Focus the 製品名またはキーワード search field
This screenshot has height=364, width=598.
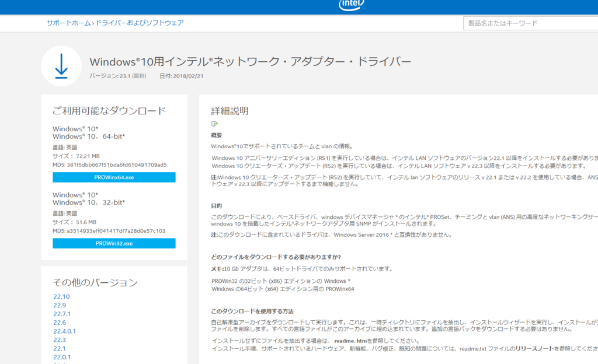530,23
